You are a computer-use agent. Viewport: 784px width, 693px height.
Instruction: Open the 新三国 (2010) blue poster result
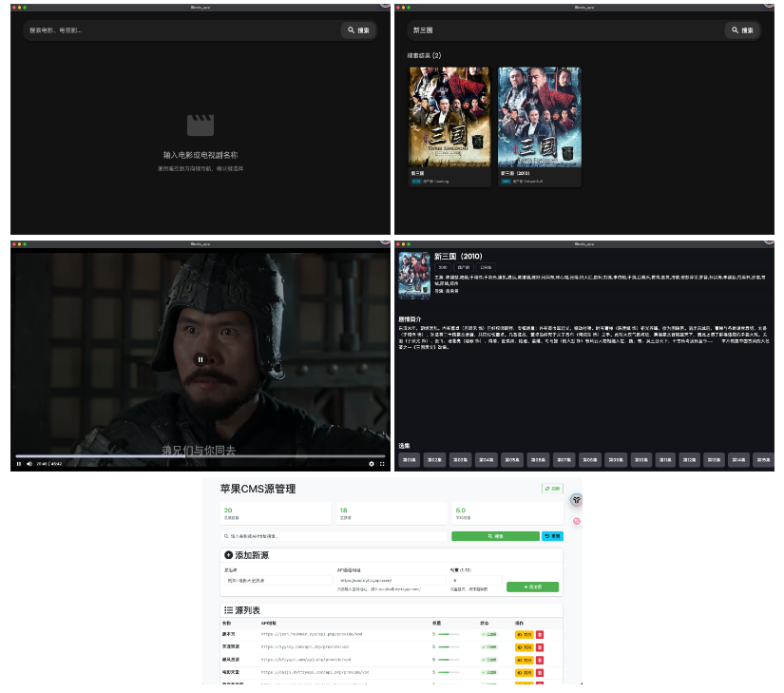[540, 117]
